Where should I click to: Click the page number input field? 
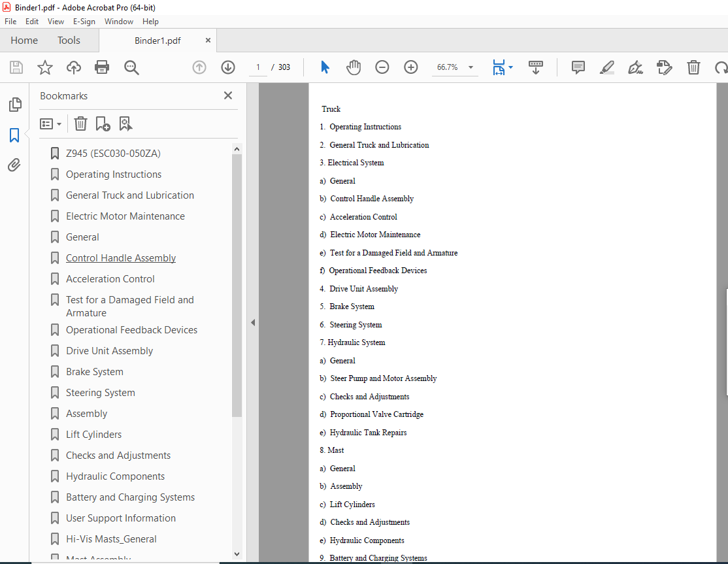[x=258, y=67]
